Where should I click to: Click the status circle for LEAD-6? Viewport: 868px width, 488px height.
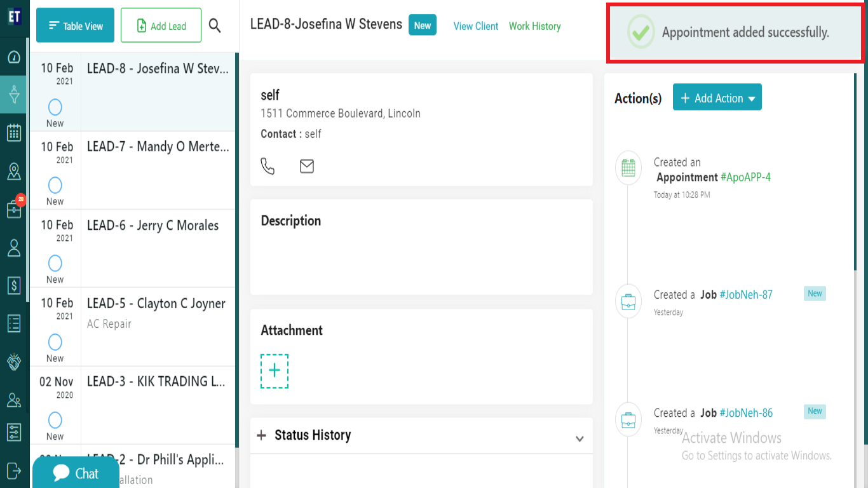(55, 263)
